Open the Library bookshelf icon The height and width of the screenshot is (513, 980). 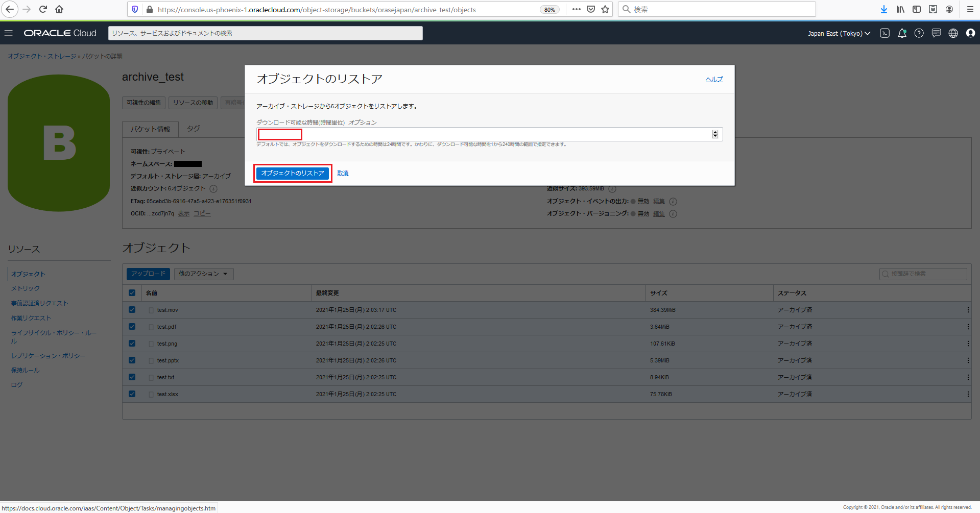(900, 9)
